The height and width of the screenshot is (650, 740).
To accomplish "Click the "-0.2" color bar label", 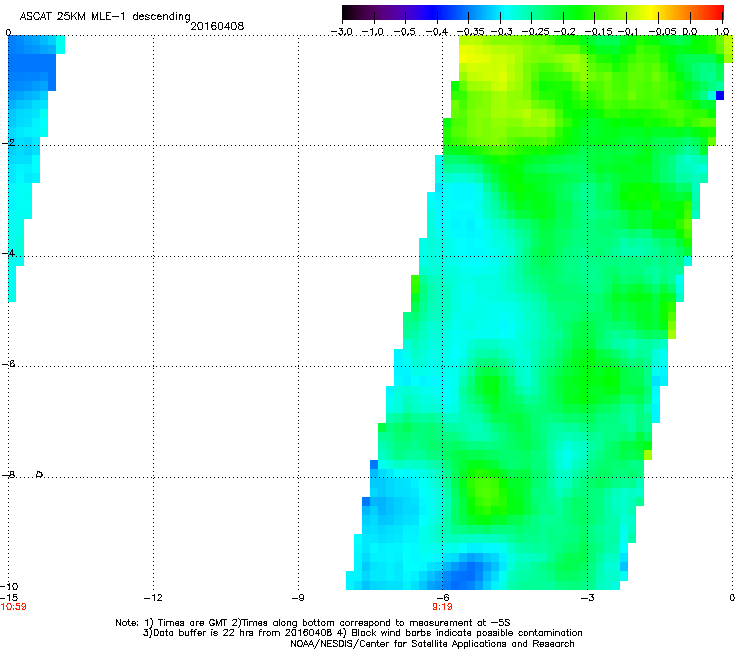I will (x=564, y=32).
